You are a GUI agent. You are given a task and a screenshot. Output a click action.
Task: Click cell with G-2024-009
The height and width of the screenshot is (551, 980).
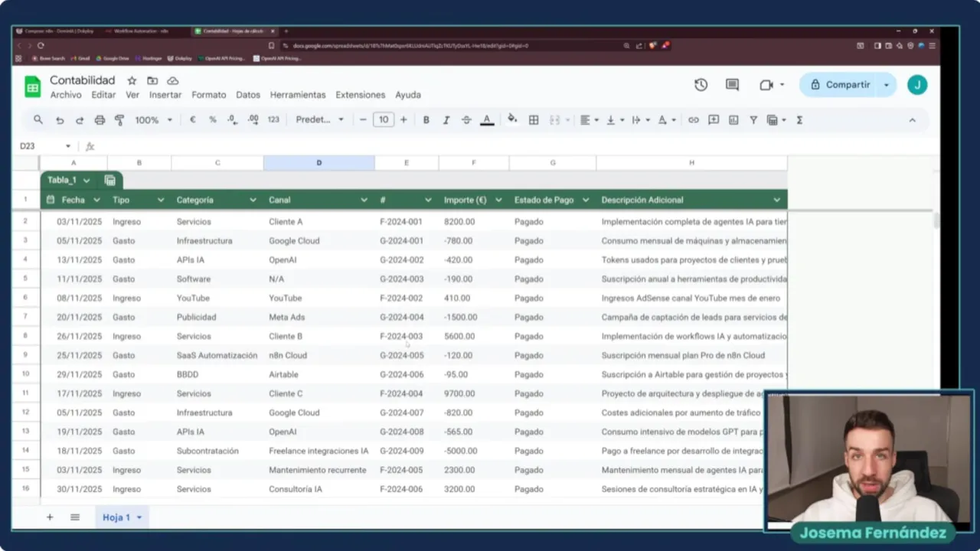pos(407,451)
